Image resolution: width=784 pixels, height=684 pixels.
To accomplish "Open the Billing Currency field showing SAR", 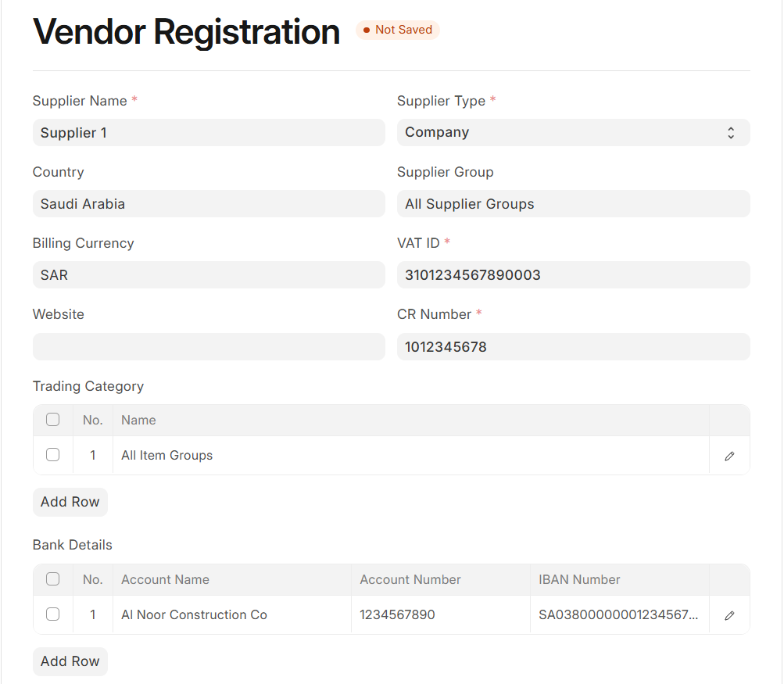I will 209,275.
